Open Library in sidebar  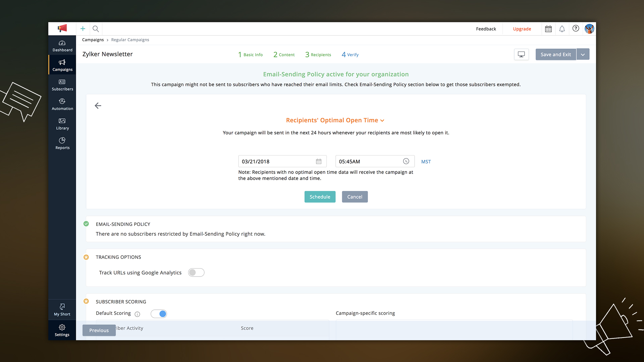coord(62,124)
